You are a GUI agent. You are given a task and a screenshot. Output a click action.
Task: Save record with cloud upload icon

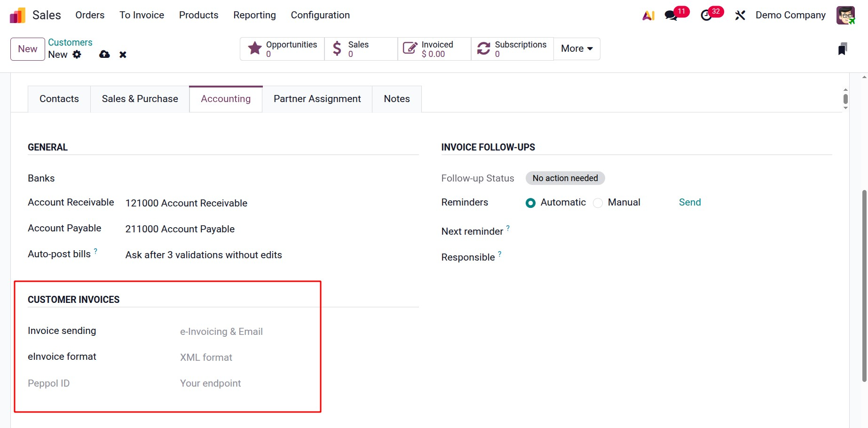point(104,55)
